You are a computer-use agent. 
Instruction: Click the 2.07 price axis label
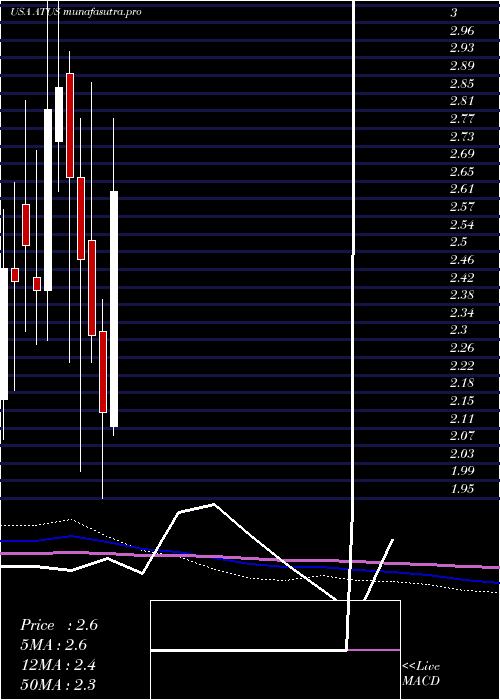pyautogui.click(x=462, y=436)
